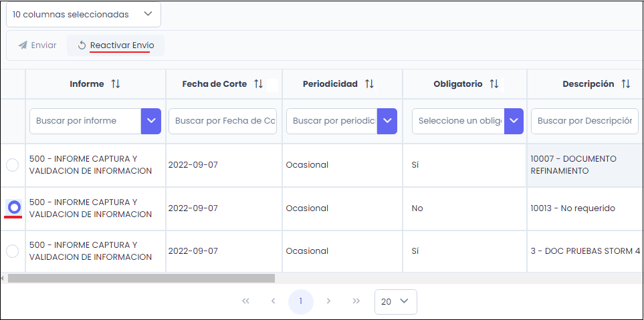Viewport: 644px width, 320px height.
Task: Toggle sort on Obligatorio column icon
Action: pos(494,84)
